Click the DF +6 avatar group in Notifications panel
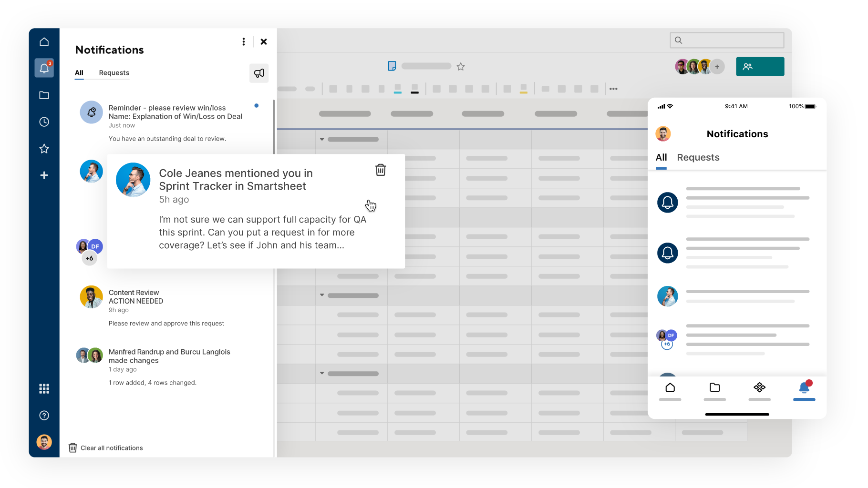Image resolution: width=868 pixels, height=488 pixels. [90, 252]
